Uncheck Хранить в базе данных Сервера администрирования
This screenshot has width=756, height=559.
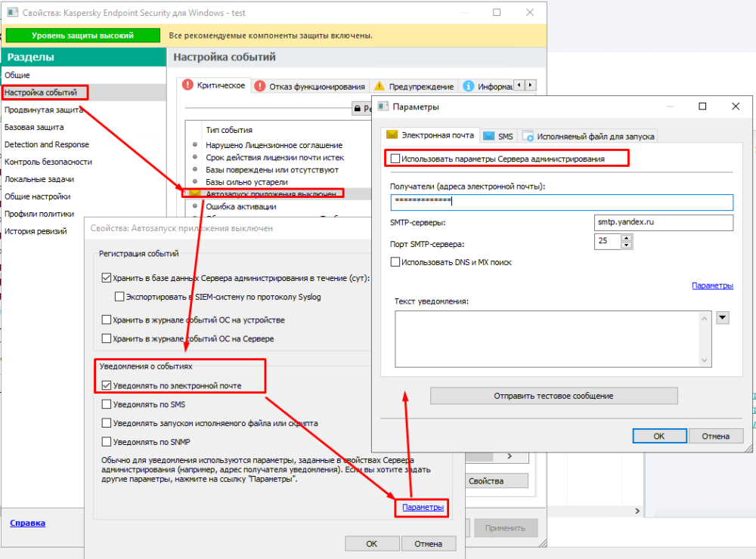point(107,278)
